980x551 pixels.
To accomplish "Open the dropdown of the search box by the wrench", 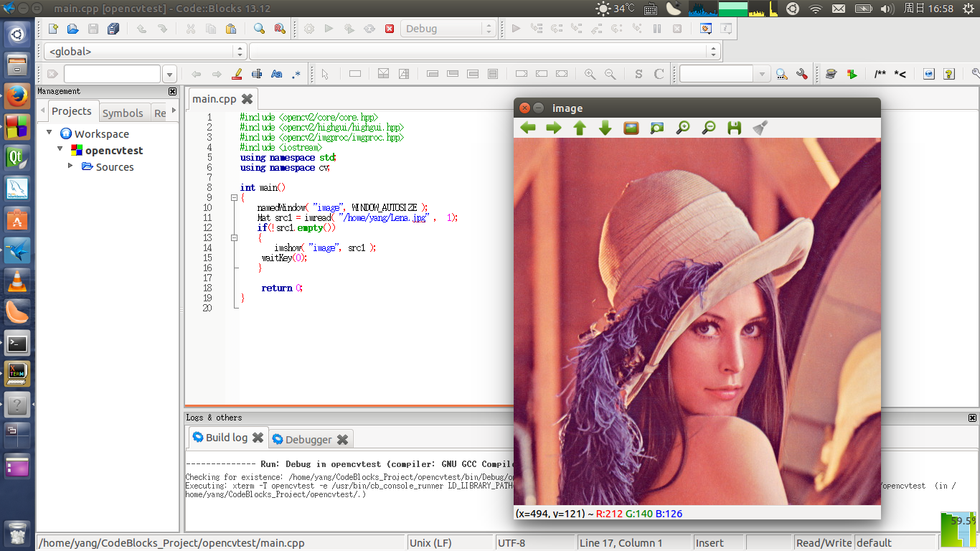I will [x=762, y=74].
